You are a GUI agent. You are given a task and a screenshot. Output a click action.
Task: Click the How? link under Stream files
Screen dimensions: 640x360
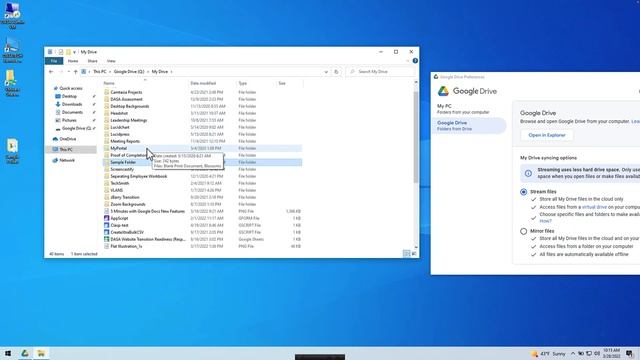[x=546, y=221]
